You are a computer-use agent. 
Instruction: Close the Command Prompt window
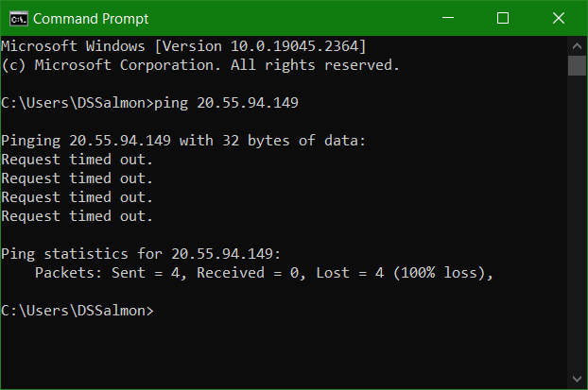(559, 18)
